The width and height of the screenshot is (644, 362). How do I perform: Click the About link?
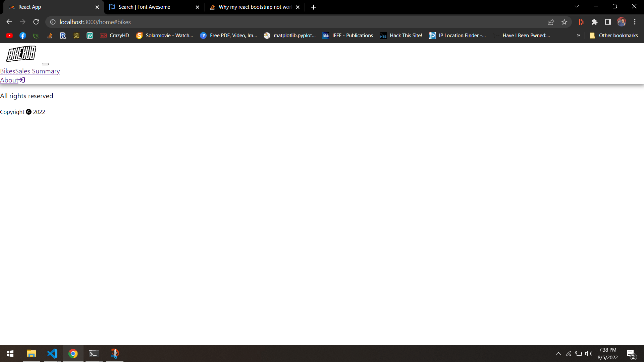[9, 80]
